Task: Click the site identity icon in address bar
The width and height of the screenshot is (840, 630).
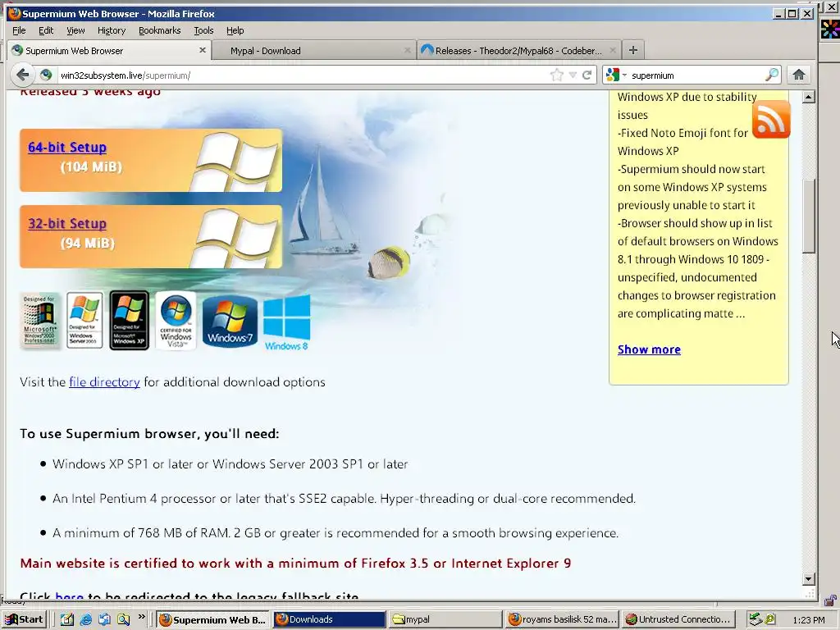Action: [47, 75]
